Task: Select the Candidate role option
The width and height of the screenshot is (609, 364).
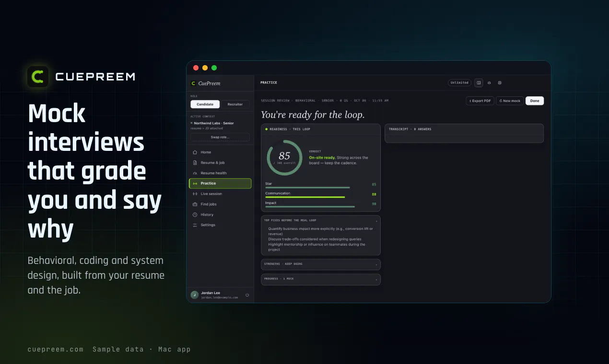Action: [205, 104]
